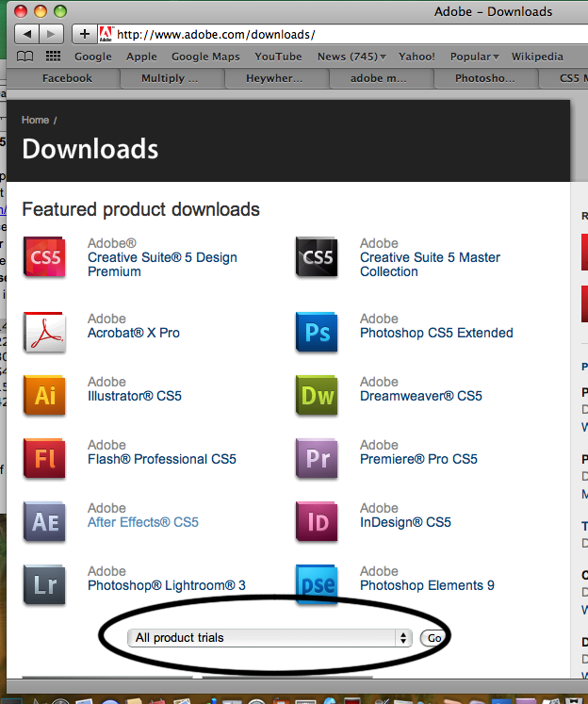Click the Premiere Pr icon
588x704 pixels.
[317, 458]
